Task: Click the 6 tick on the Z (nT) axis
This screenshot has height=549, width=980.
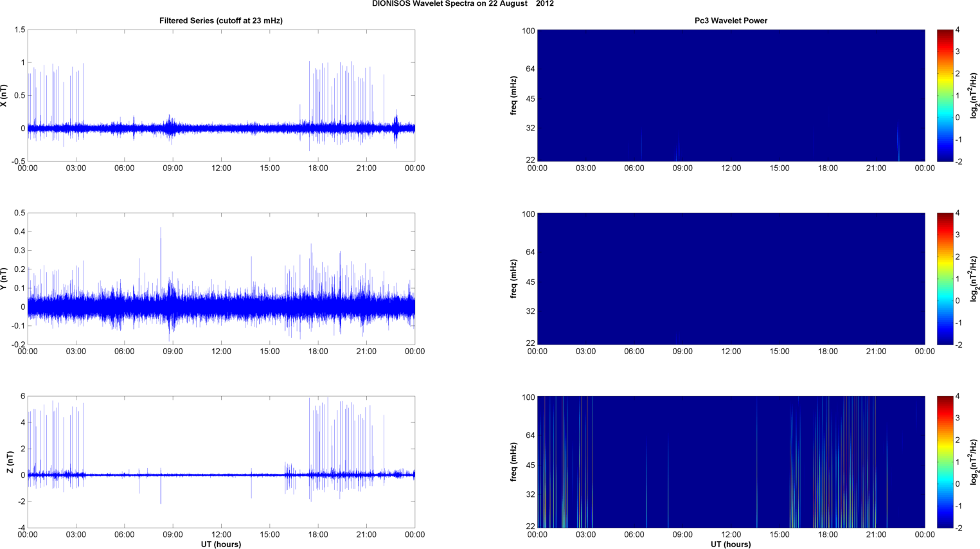Action: point(23,397)
